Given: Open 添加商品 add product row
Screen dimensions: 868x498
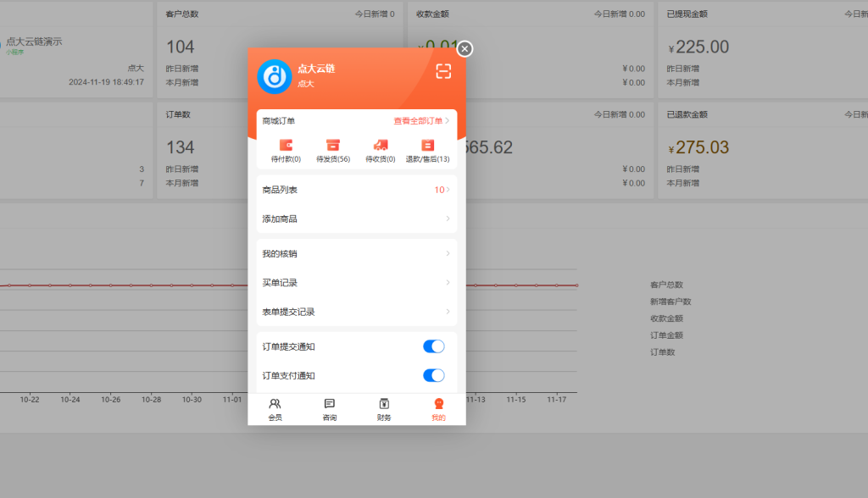Looking at the screenshot, I should tap(357, 219).
